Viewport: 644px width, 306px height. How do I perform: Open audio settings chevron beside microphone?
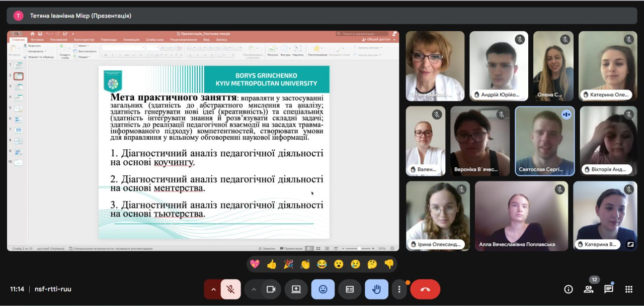pos(213,289)
